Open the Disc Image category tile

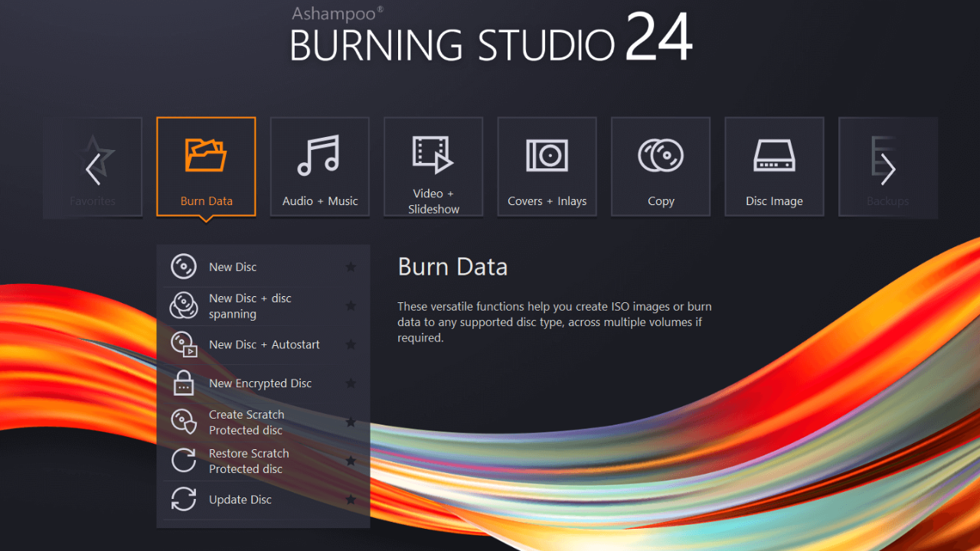[775, 167]
